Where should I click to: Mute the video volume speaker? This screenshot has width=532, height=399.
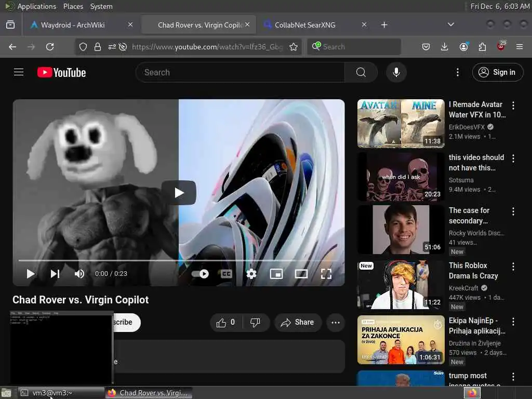79,274
